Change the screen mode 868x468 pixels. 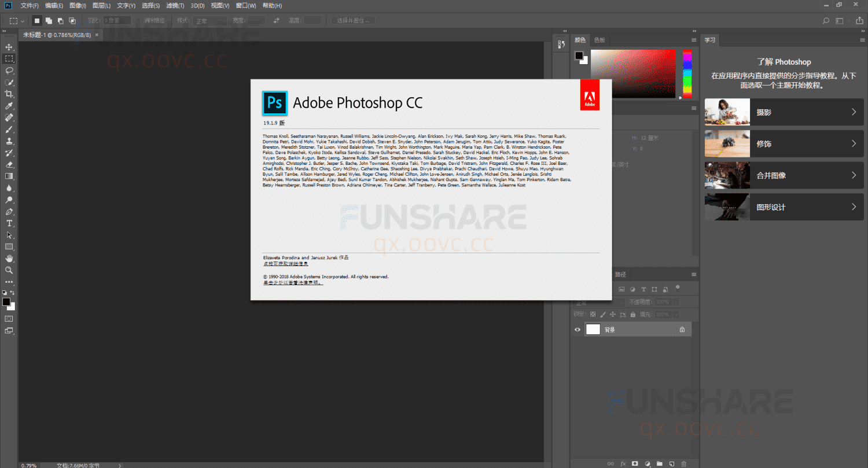coord(9,331)
